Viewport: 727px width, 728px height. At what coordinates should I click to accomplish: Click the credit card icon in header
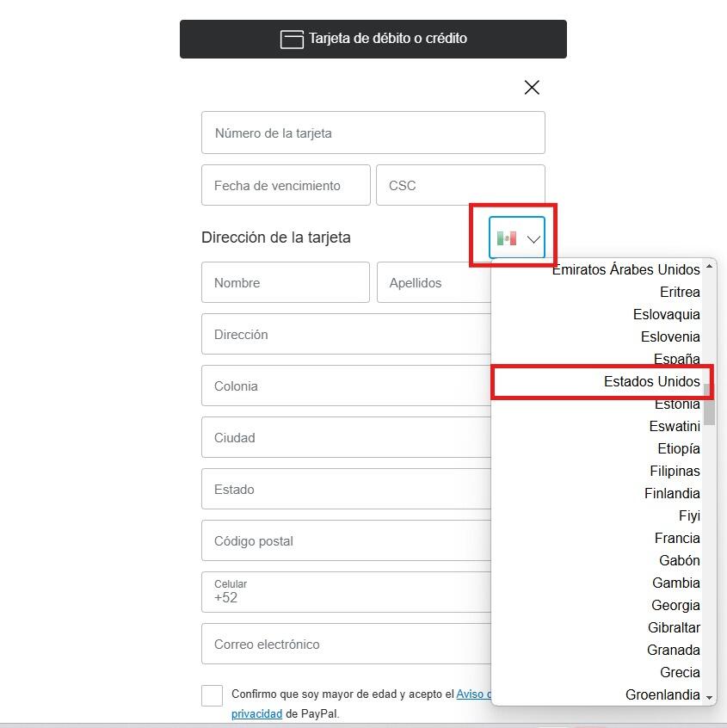click(x=292, y=39)
